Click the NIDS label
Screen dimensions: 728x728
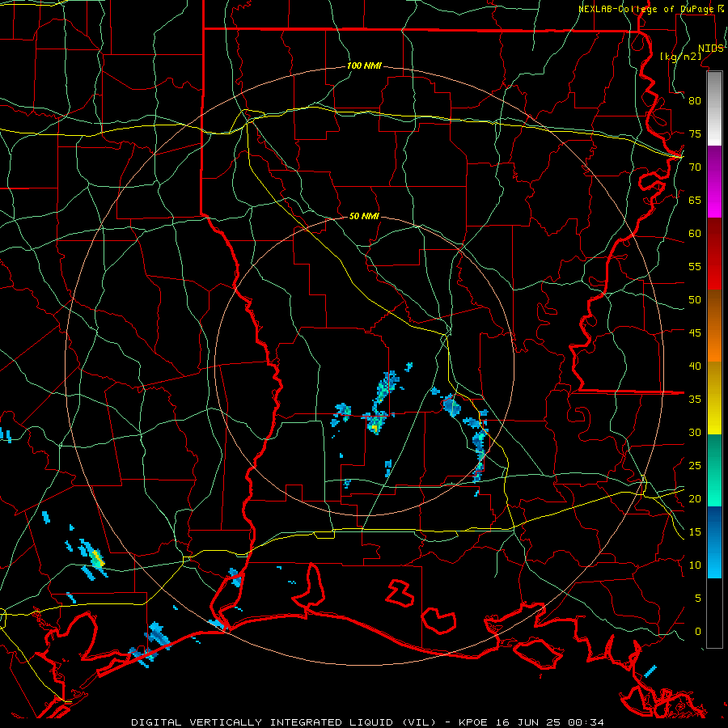click(710, 49)
